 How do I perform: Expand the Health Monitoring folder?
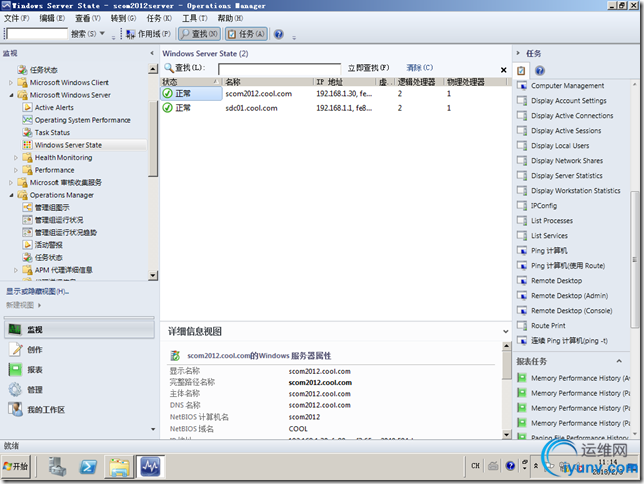[x=16, y=158]
